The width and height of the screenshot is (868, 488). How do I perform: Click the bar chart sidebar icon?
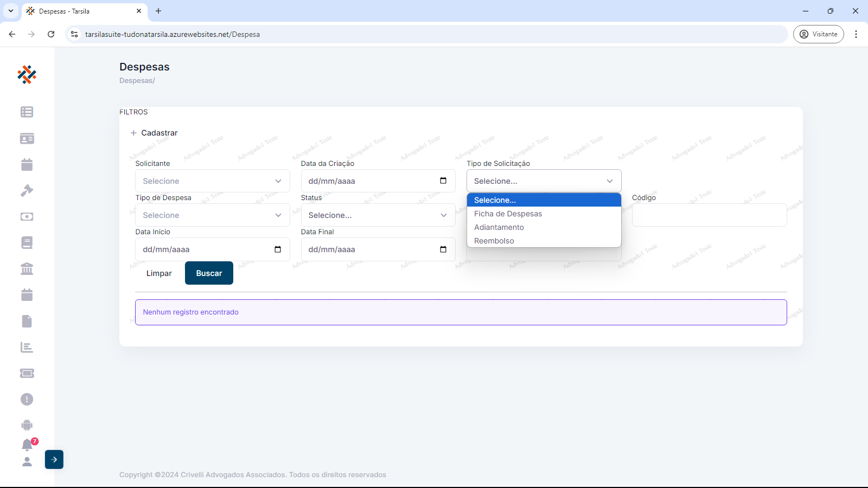coord(27,347)
